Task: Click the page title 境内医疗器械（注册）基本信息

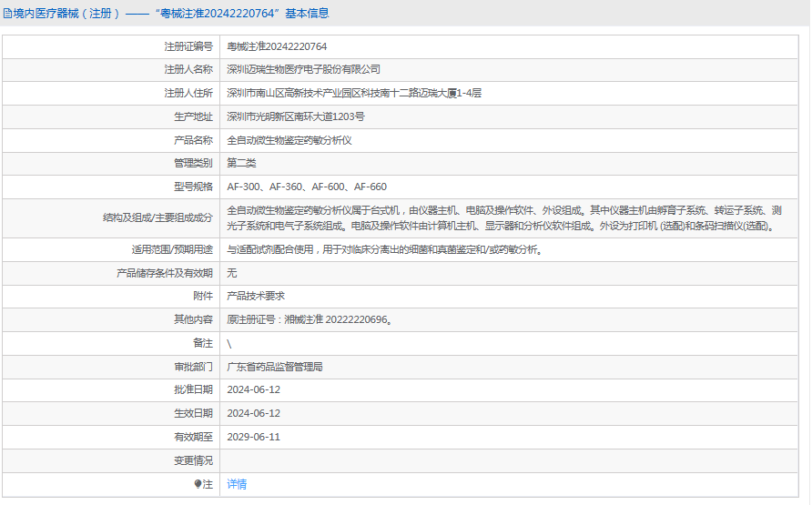Action: tap(170, 14)
